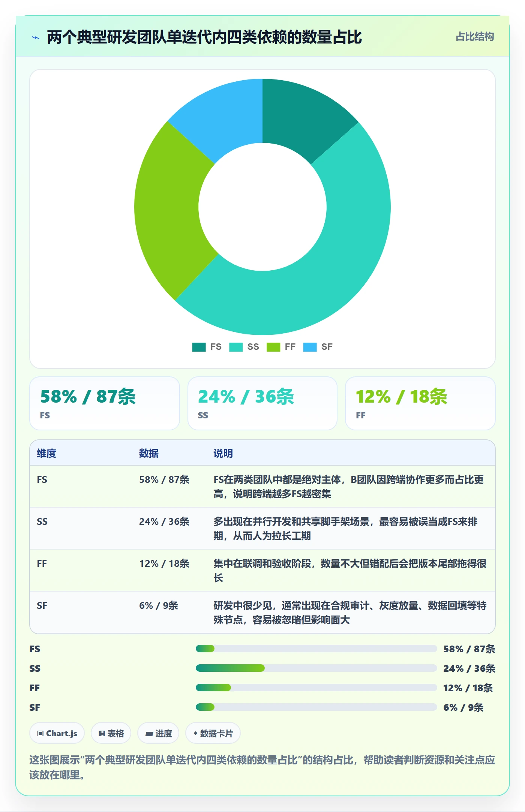Click the footer summary paragraph
525x812 pixels.
262,767
